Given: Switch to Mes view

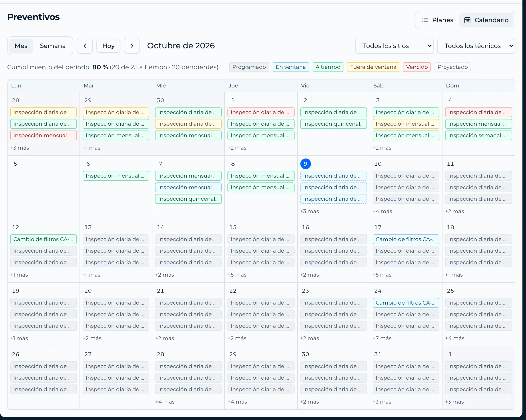Looking at the screenshot, I should tap(21, 46).
